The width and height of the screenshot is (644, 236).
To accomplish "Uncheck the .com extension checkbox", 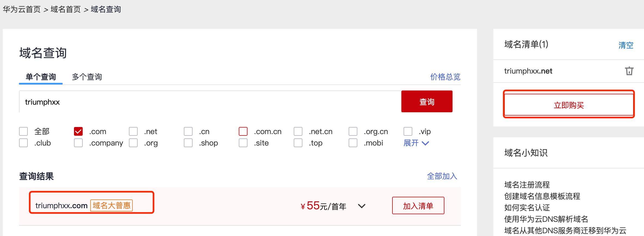I will [x=79, y=131].
